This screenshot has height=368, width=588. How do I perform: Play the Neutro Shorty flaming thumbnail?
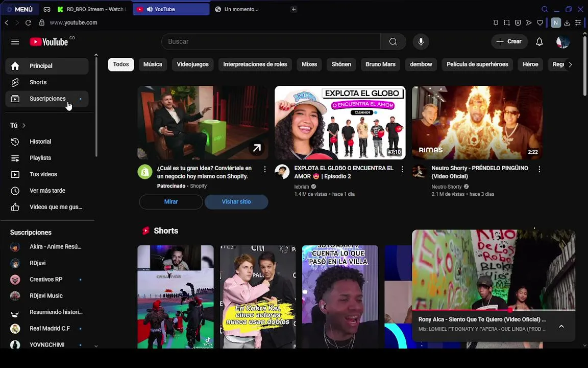(477, 123)
